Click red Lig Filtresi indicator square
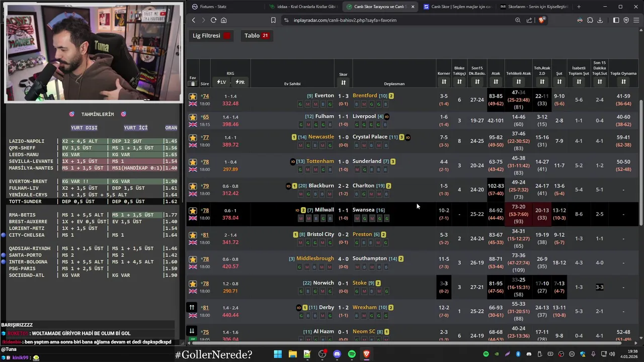The image size is (644, 362). [x=227, y=36]
